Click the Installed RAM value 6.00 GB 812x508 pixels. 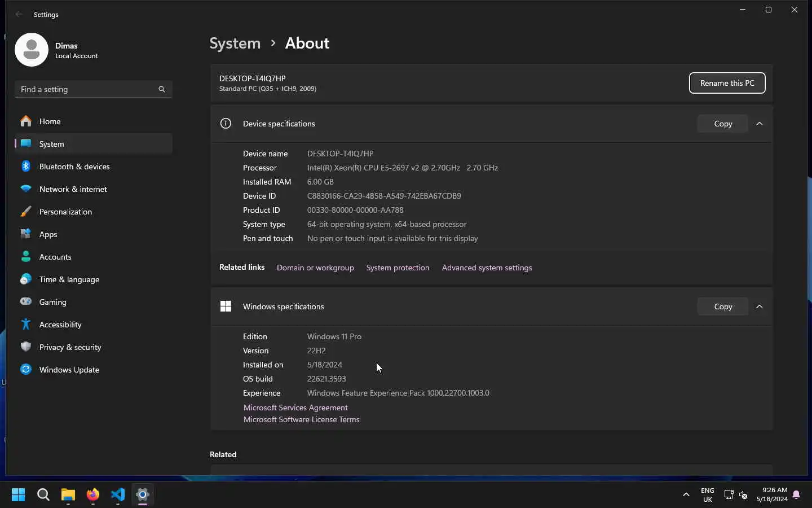[320, 182]
